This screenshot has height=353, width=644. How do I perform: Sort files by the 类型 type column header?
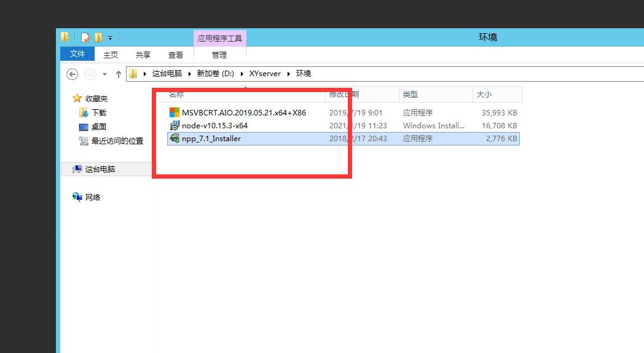point(410,95)
